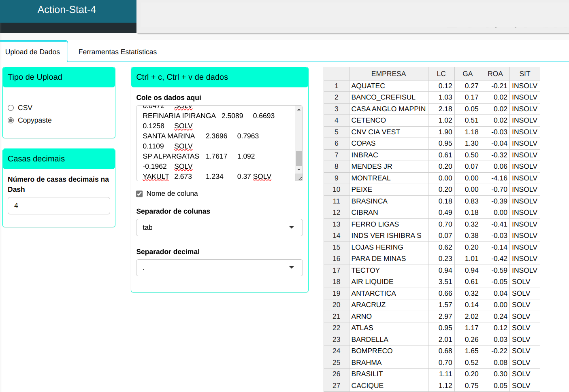Viewport: 569px width, 392px height.
Task: Click the EMPRESA column header
Action: pos(388,74)
